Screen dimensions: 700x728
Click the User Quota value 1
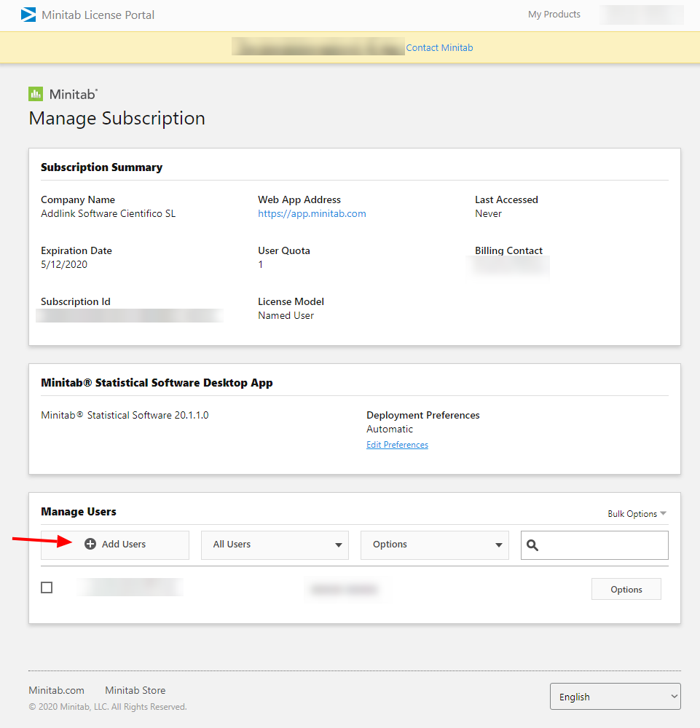(261, 265)
